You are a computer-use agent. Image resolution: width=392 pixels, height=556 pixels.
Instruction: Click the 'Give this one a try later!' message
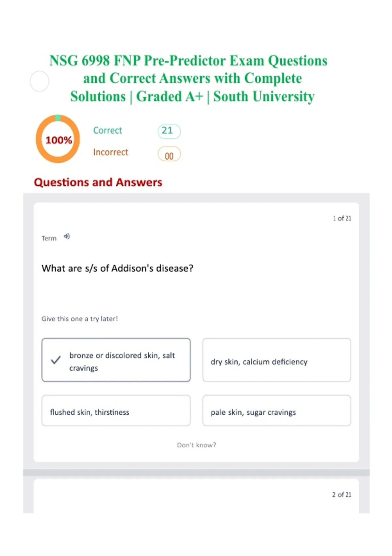[79, 319]
